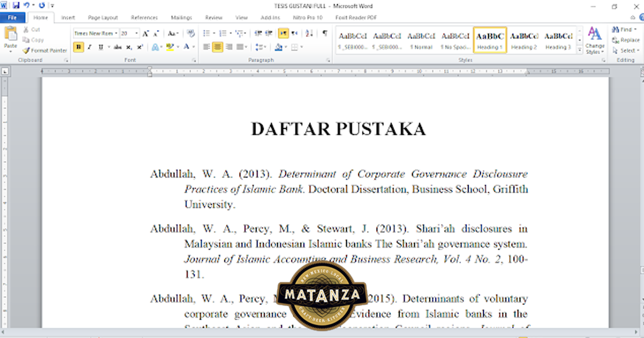Viewport: 644px width, 338px height.
Task: Open the File tab
Action: (x=12, y=18)
